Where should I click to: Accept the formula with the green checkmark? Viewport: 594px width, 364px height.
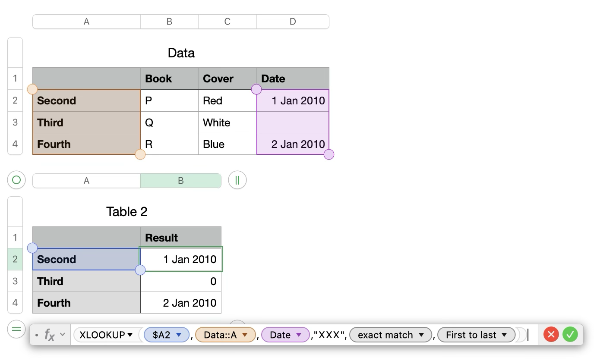(x=570, y=334)
